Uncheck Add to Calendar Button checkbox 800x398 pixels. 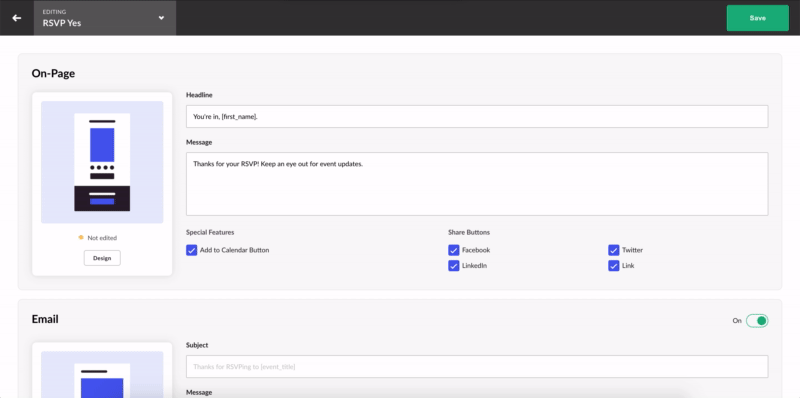pos(191,250)
